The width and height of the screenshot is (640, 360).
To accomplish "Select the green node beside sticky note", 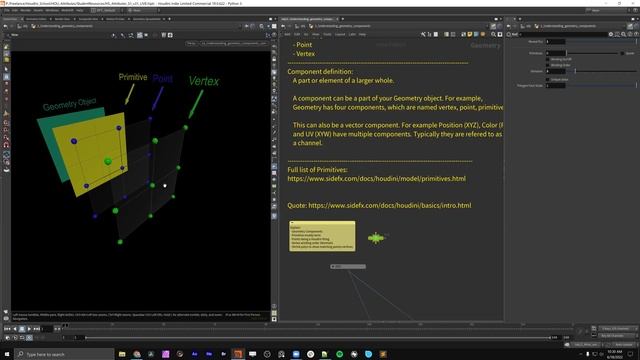I will tap(376, 238).
